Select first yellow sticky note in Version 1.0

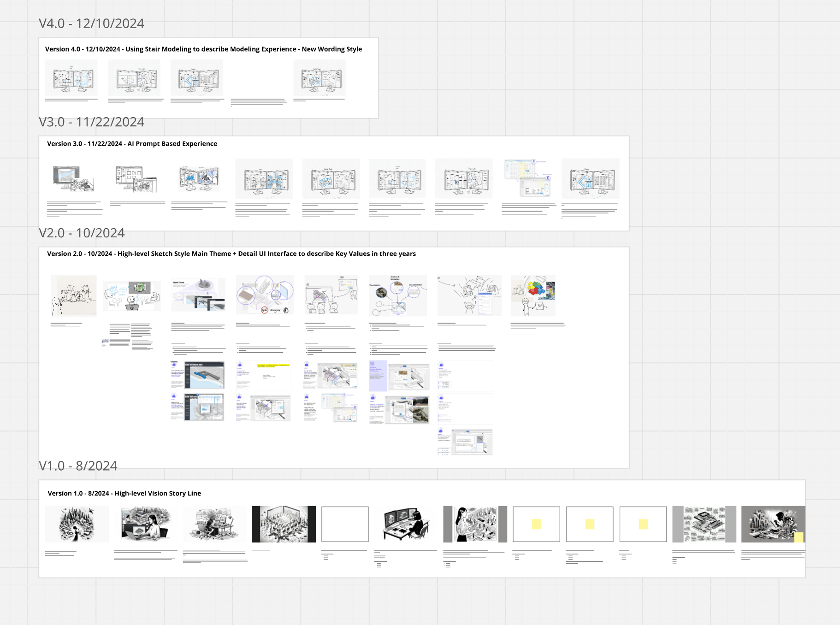tap(536, 525)
